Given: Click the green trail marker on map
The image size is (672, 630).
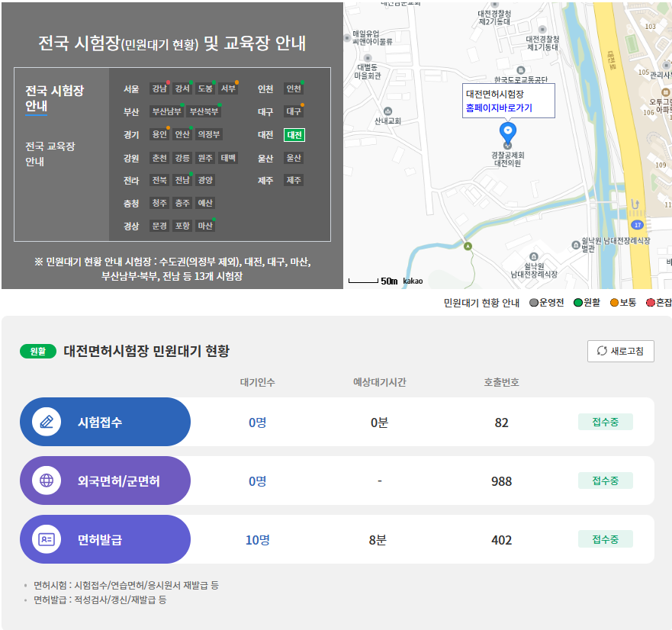Looking at the screenshot, I should 468,246.
